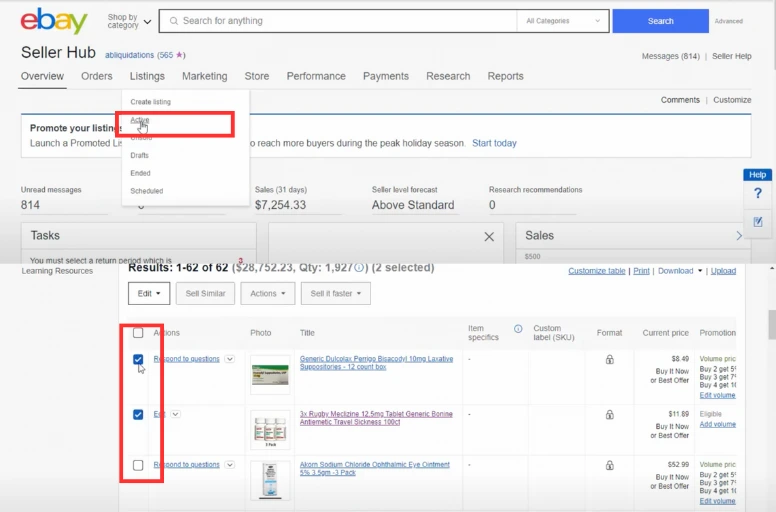
Task: Uncheck the Dulcolax listing checkbox
Action: [x=138, y=360]
